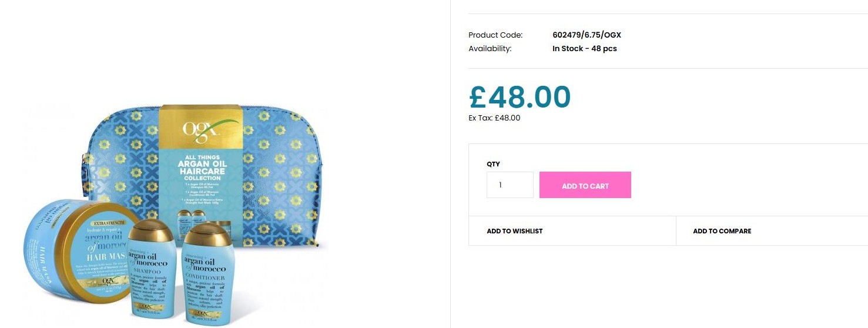Click the Argan Oil Haircare Collection label
Viewport: 868px width, 328px height.
click(x=202, y=168)
